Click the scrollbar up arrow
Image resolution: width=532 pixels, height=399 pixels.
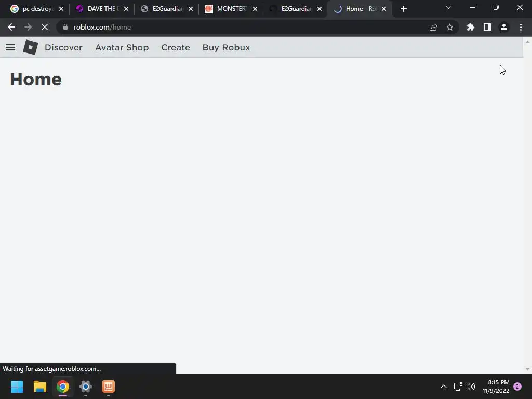[527, 42]
